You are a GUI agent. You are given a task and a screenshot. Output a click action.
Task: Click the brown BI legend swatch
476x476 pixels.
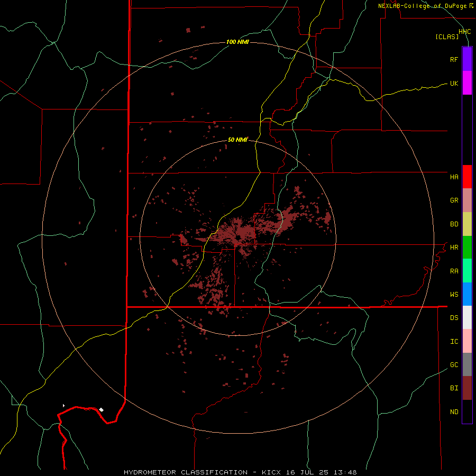click(467, 388)
